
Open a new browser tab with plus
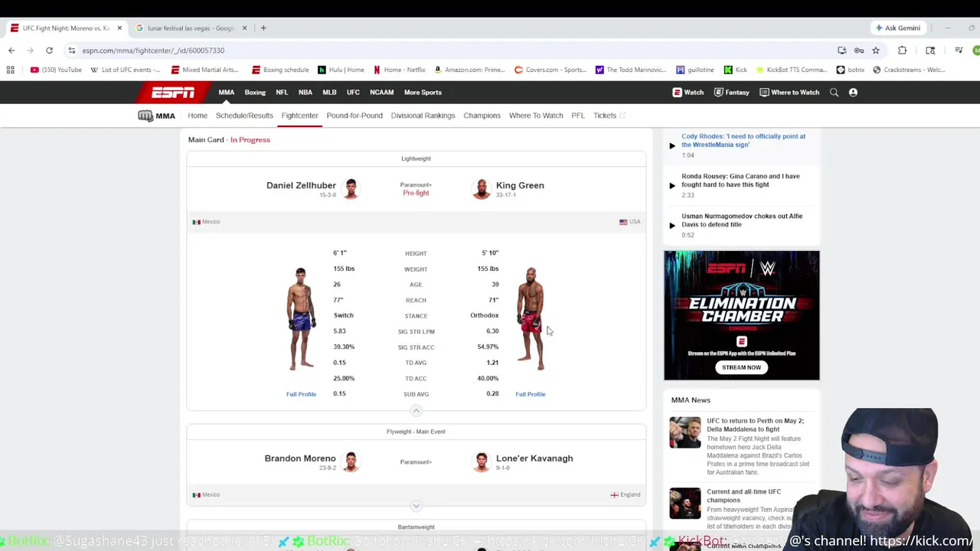[263, 28]
